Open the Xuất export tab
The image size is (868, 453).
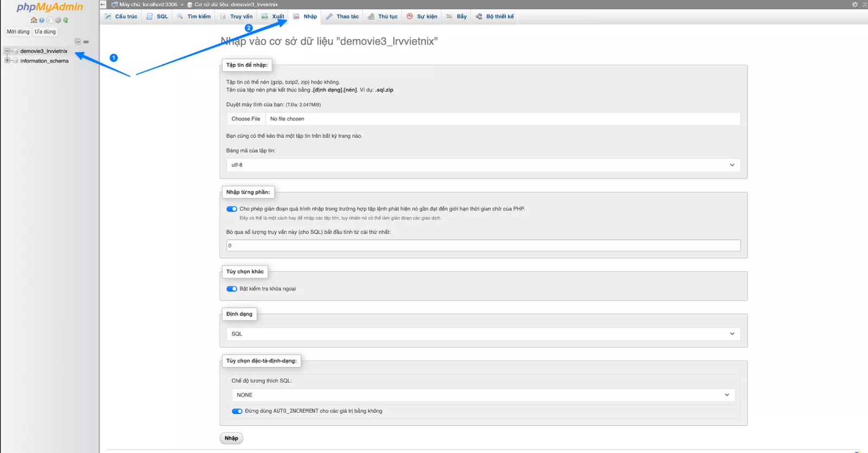[x=273, y=16]
